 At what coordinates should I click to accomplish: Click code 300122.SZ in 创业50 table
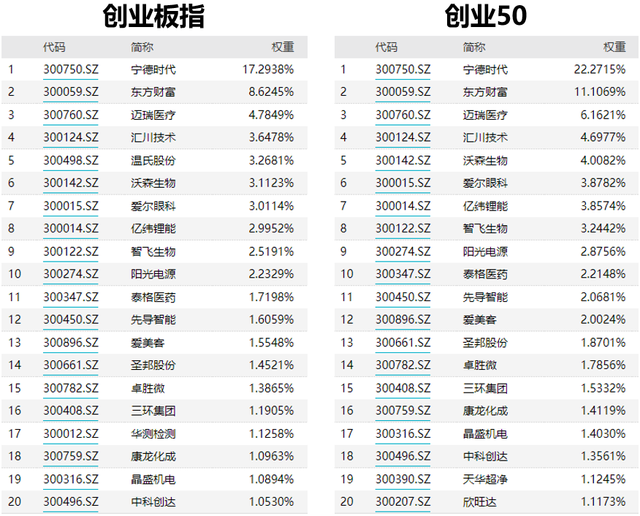click(x=403, y=228)
